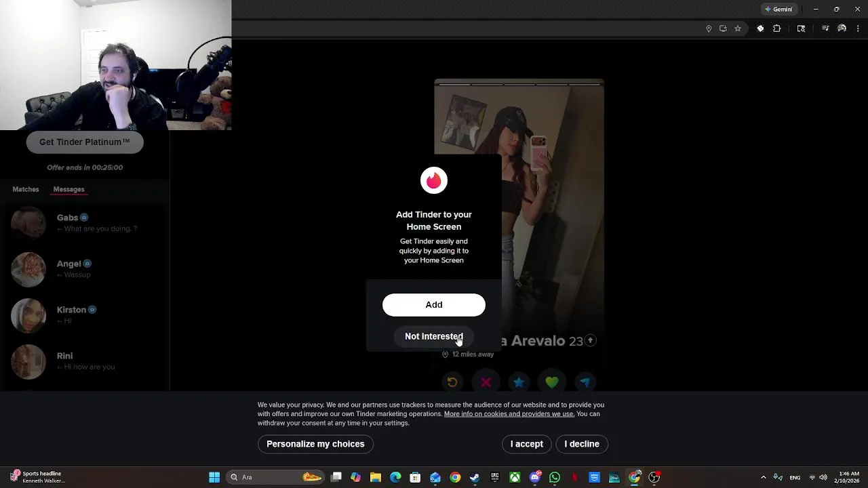Open conversation with Kirston
Screen dimensions: 868x488
(85, 315)
